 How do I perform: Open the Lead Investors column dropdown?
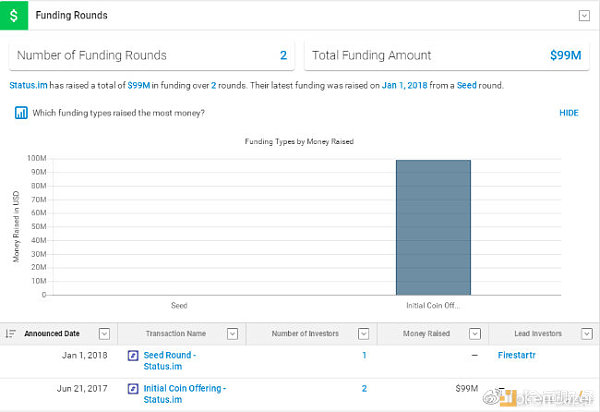click(x=587, y=334)
